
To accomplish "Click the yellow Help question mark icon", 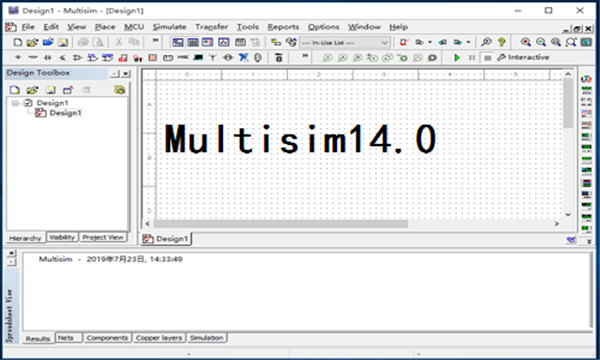I will [502, 42].
